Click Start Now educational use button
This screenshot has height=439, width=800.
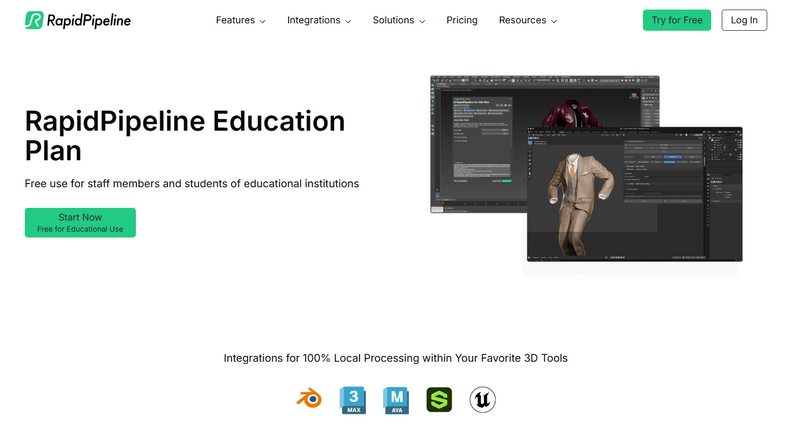pos(80,223)
